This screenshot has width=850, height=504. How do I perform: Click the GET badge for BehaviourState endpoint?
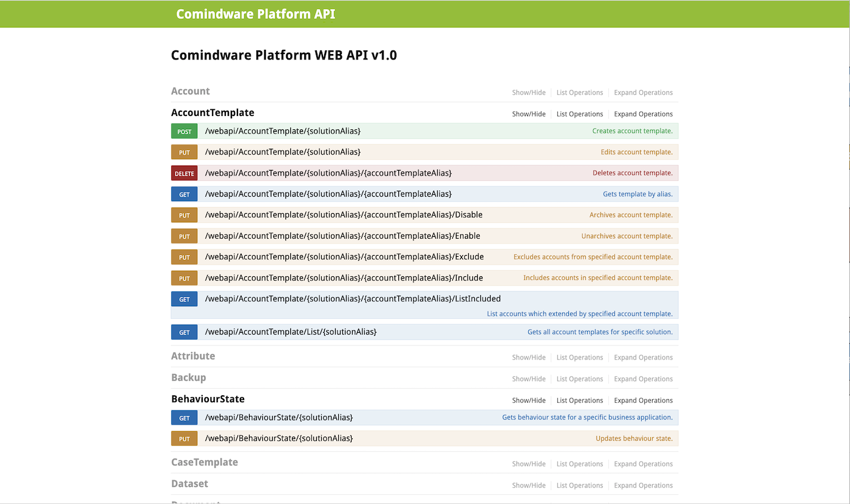click(x=184, y=418)
